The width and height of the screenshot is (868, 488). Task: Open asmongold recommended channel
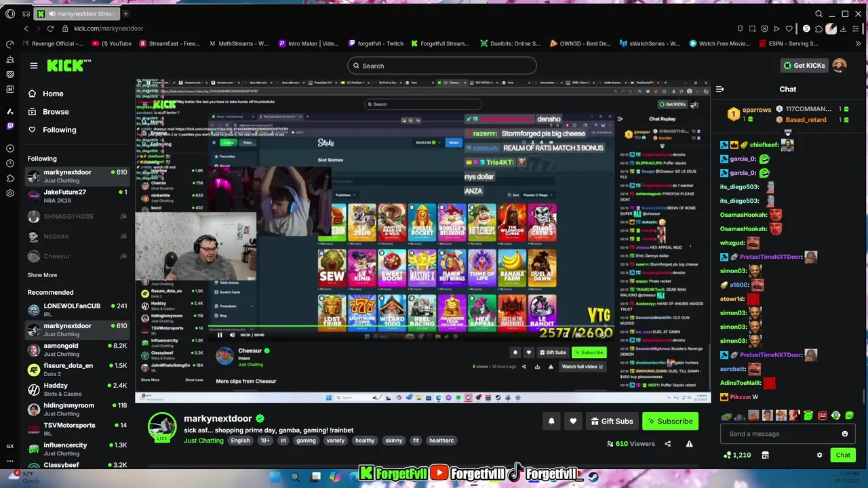77,350
